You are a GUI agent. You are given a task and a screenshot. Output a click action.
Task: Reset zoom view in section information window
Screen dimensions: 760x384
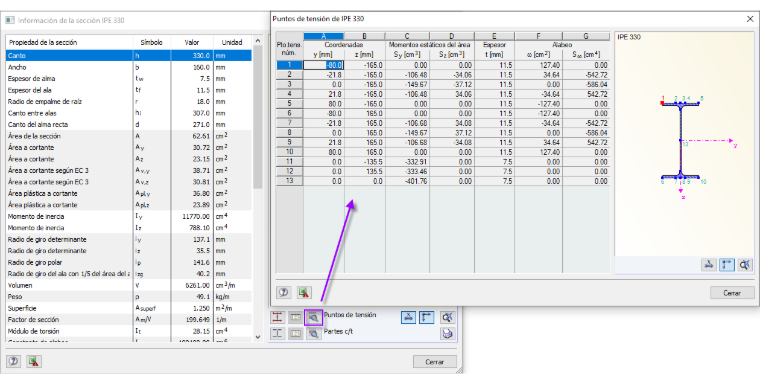[447, 317]
